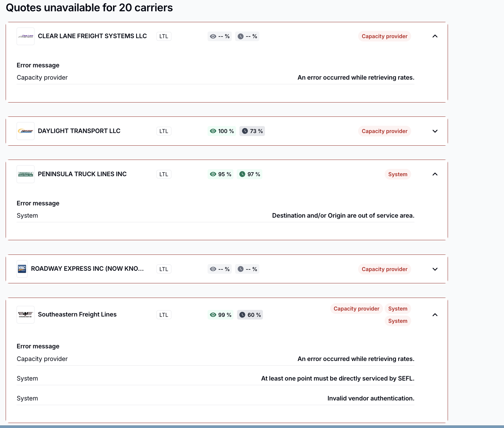Click 'Quotes unavailable for 20 carriers' heading
Screen dimensions: 504x428
tap(89, 8)
